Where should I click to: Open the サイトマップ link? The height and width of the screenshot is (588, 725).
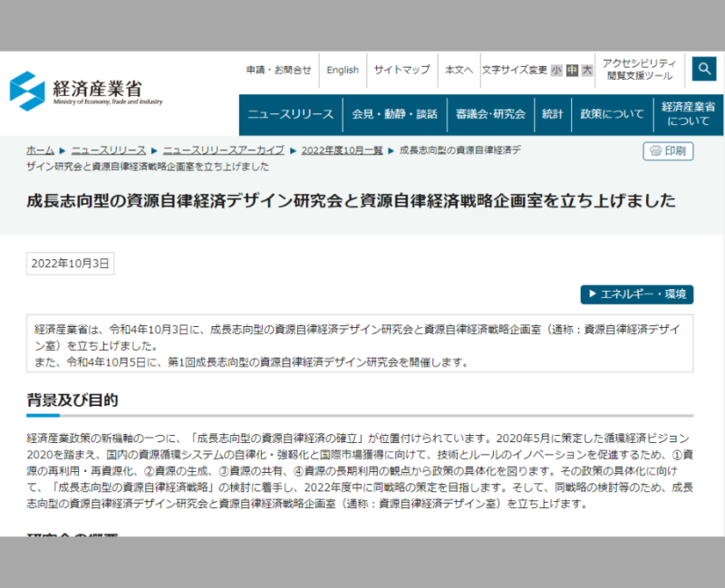coord(401,70)
